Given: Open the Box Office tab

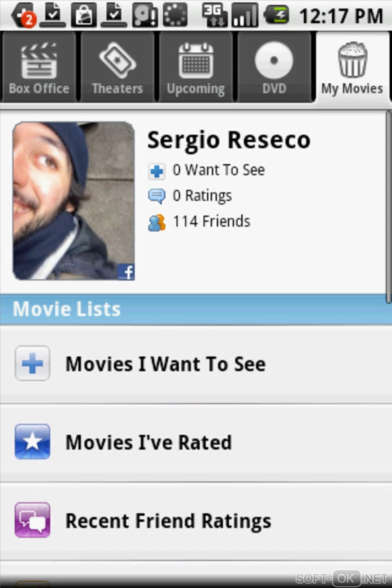Looking at the screenshot, I should pos(39,67).
